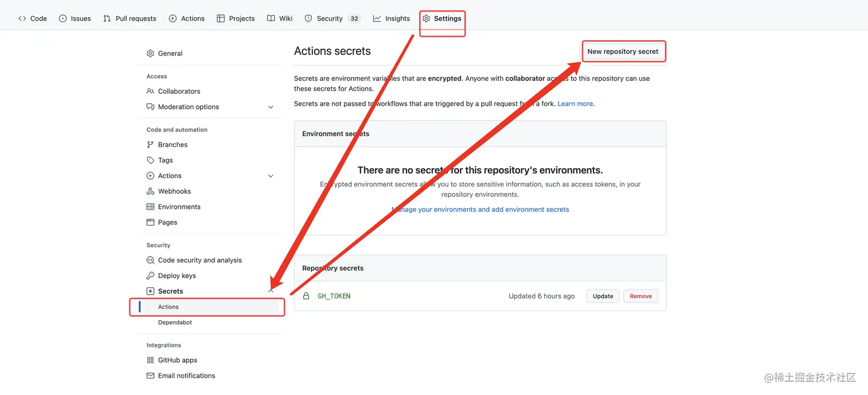Viewport: 868px width, 395px height.
Task: Open Manage your environments and add environment secrets link
Action: click(480, 210)
